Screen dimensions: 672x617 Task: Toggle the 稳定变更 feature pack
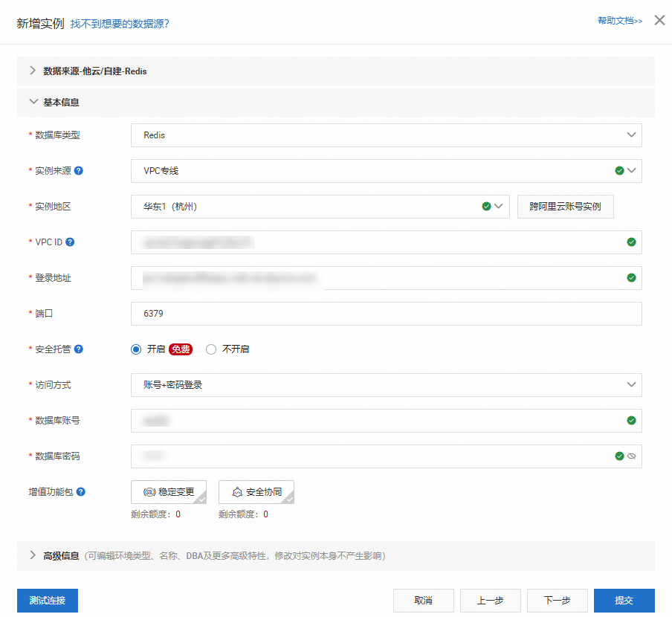tap(169, 492)
